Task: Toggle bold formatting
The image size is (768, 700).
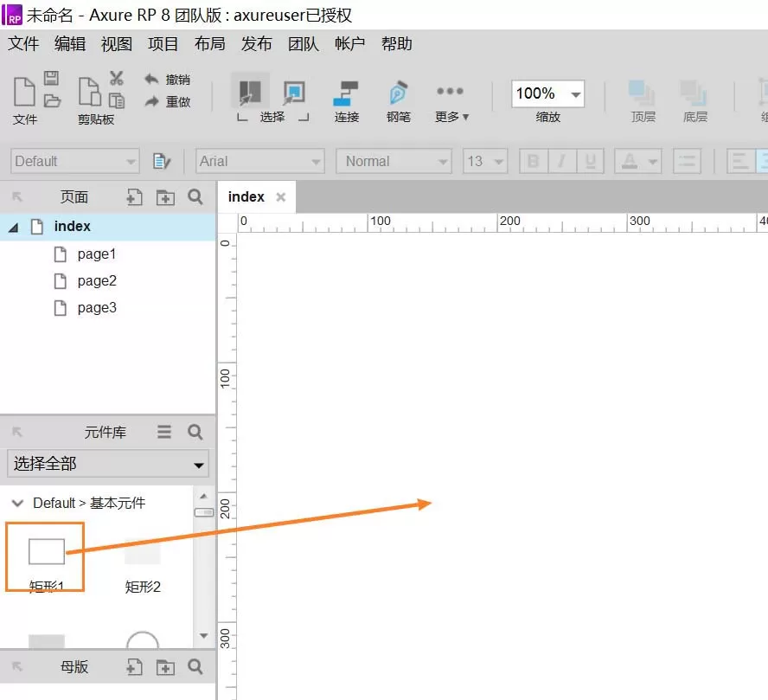Action: [x=534, y=161]
